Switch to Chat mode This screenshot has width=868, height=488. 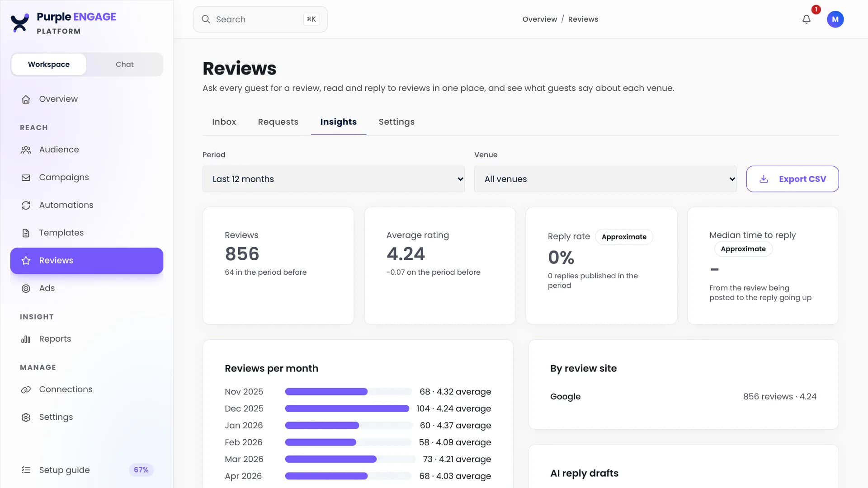tap(124, 64)
